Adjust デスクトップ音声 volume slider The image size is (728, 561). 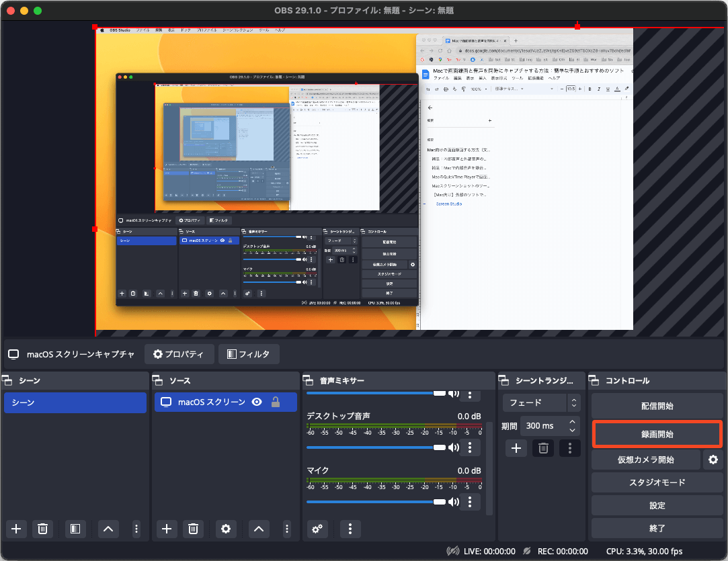(376, 447)
